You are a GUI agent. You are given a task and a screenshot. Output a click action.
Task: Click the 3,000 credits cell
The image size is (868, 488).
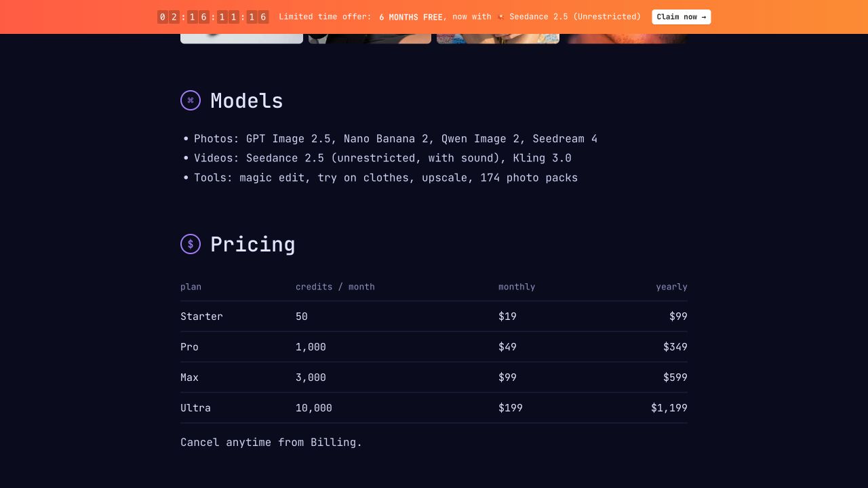click(x=311, y=378)
